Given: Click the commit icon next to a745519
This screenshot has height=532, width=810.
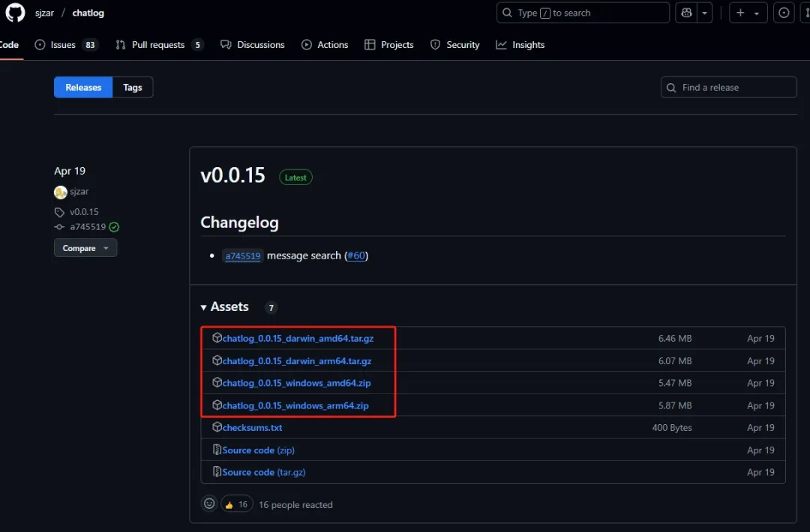Looking at the screenshot, I should pos(59,227).
